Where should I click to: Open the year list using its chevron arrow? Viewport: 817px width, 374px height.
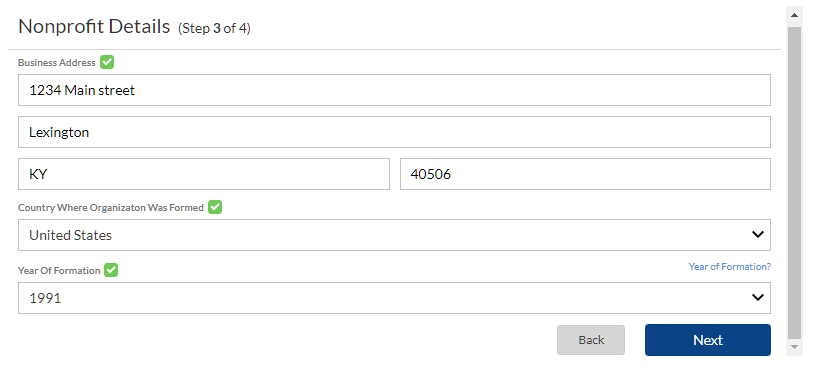click(758, 297)
